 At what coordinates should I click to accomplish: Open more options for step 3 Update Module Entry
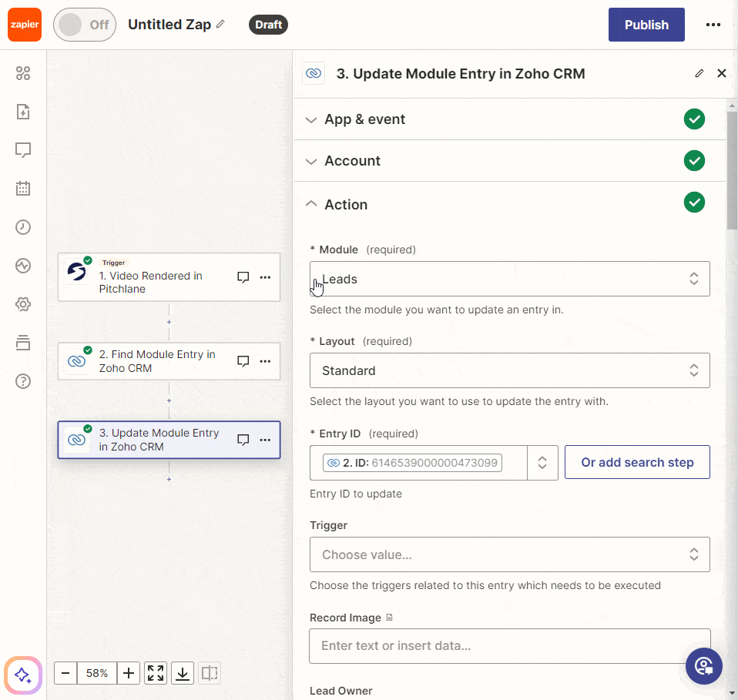(x=265, y=440)
